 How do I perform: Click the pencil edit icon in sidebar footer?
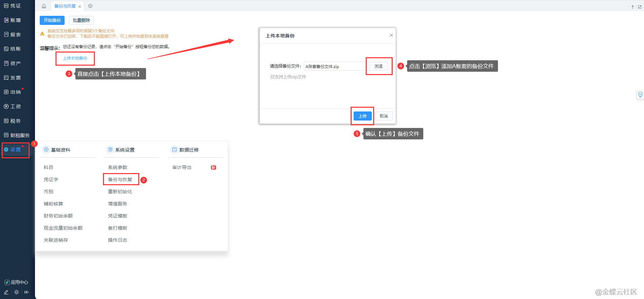tap(6, 292)
